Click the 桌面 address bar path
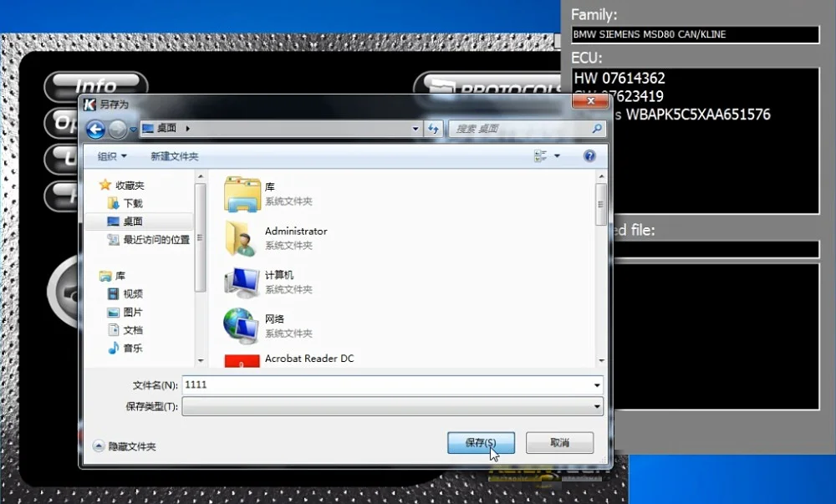Viewport: 836px width, 504px height. 166,129
